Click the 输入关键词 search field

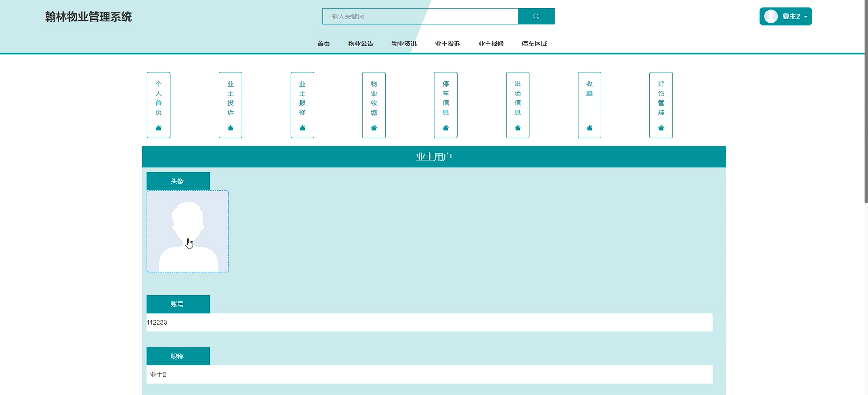420,16
